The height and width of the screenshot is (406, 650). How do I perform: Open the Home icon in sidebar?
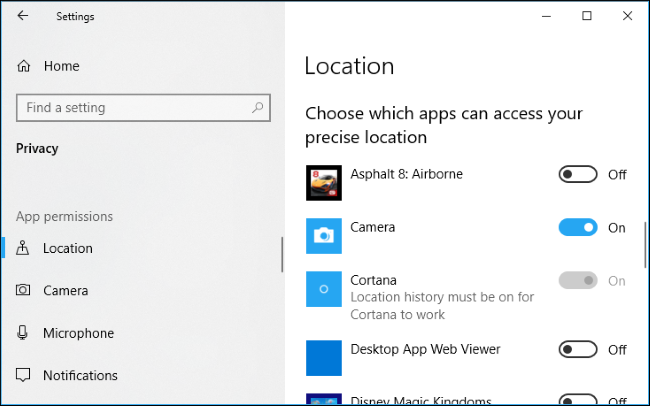24,66
